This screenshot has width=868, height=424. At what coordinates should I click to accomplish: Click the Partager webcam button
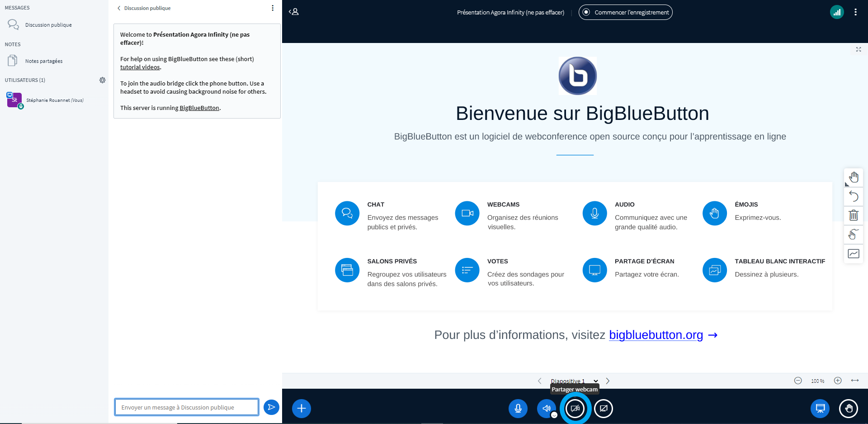[575, 409]
